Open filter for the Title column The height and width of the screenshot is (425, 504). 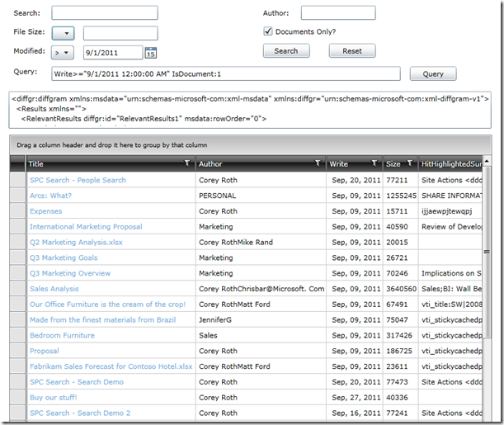[x=187, y=163]
